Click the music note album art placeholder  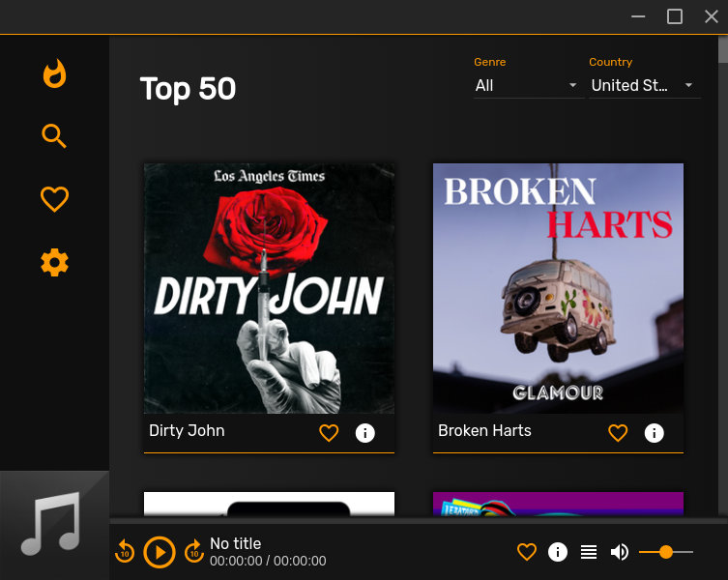(x=54, y=525)
